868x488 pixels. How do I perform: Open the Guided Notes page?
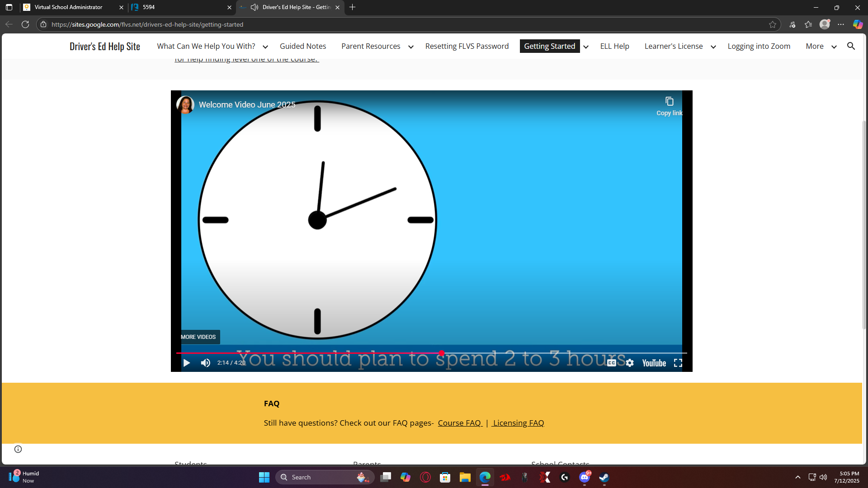[x=302, y=46]
